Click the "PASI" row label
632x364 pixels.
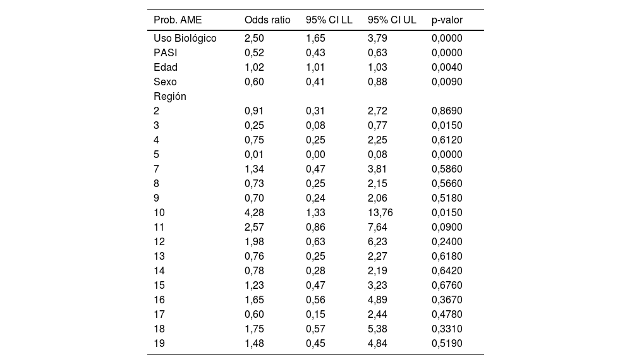pyautogui.click(x=165, y=52)
